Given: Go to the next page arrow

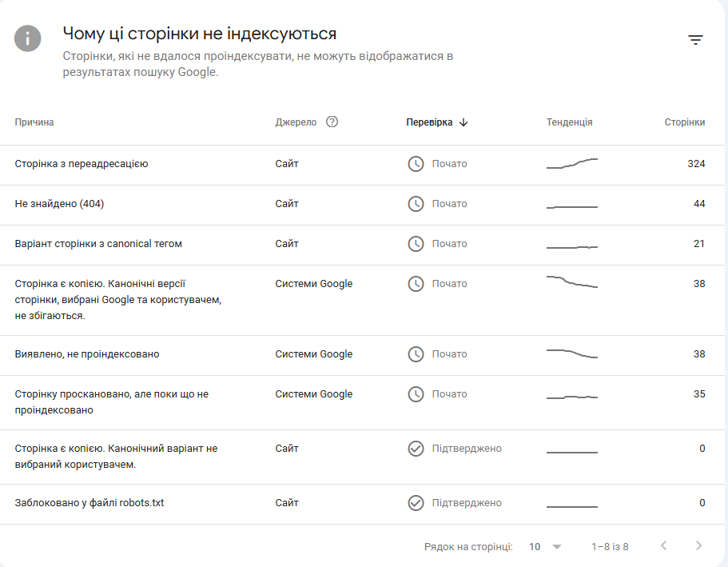Looking at the screenshot, I should point(698,545).
